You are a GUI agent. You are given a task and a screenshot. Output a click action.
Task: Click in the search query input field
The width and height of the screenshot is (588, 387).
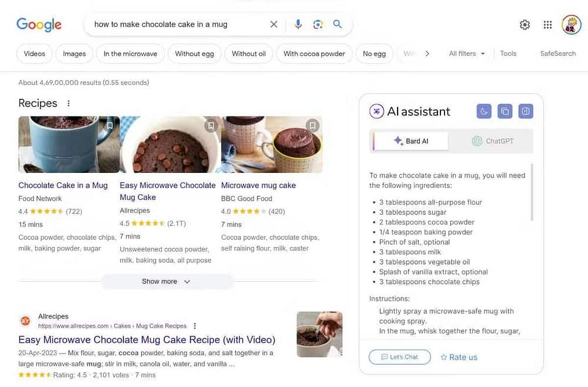pyautogui.click(x=176, y=24)
